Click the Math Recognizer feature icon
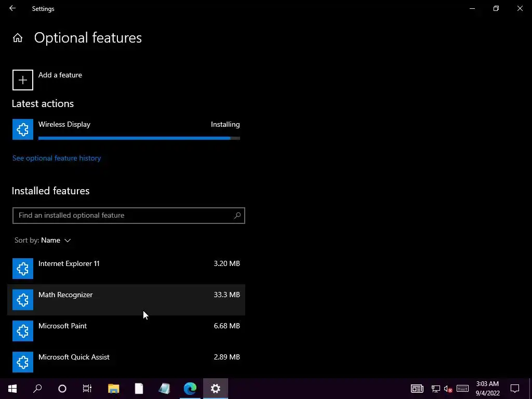The width and height of the screenshot is (532, 399). coord(23,300)
